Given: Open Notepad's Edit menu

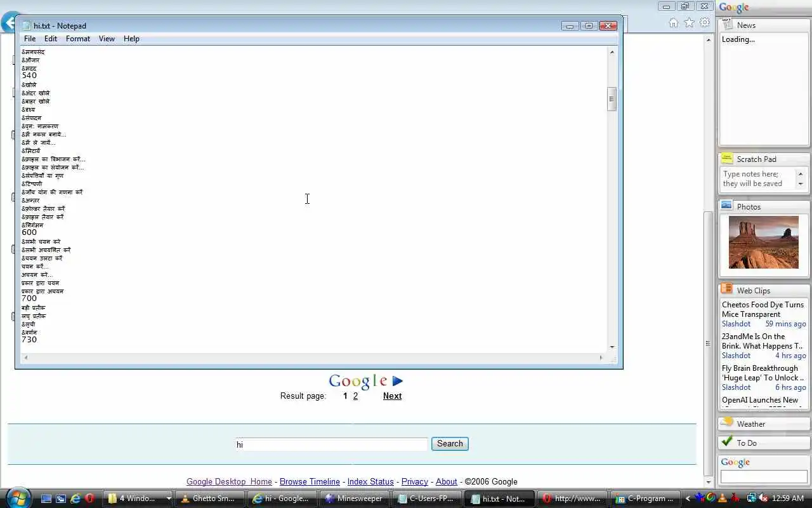Looking at the screenshot, I should pyautogui.click(x=51, y=39).
